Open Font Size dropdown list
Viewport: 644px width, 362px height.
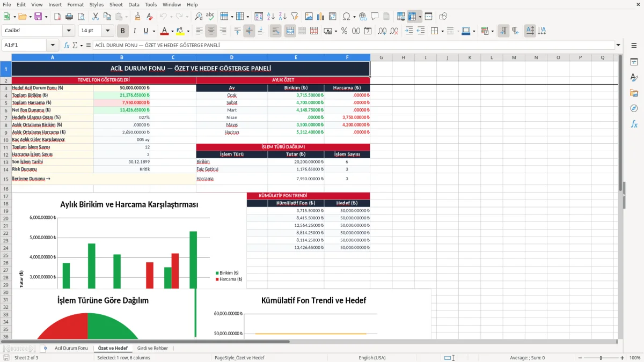pos(108,31)
